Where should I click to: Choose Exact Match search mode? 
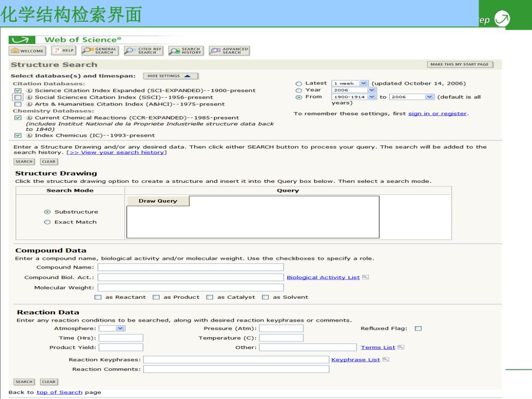(47, 222)
